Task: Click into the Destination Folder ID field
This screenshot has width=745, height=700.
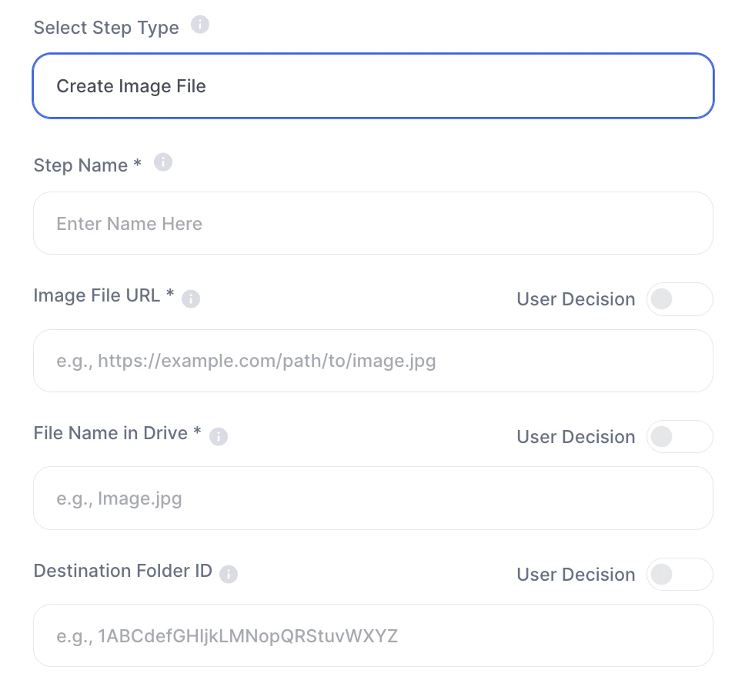Action: 373,636
